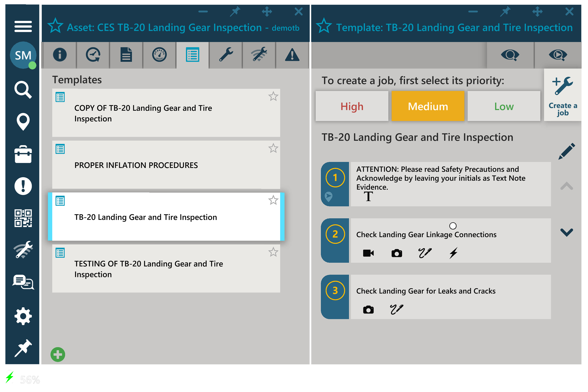Screen dimensions: 588x392
Task: Open the wrench jobs tab
Action: pos(226,55)
